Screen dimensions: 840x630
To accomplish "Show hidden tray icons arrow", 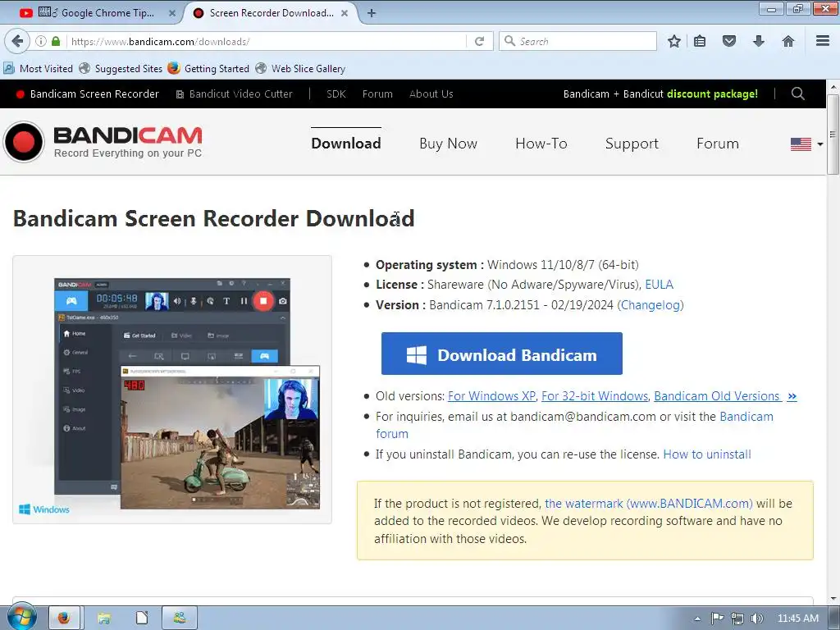I will coord(697,619).
